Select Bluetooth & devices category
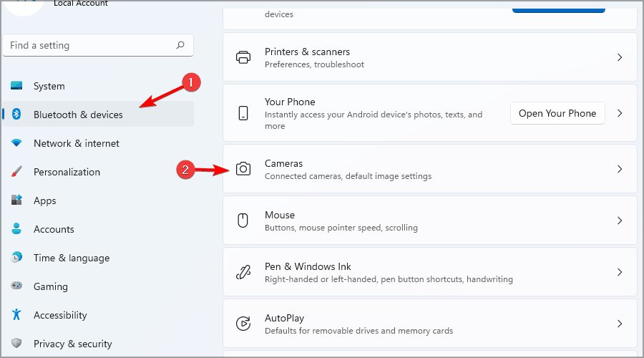644x358 pixels. [x=98, y=115]
